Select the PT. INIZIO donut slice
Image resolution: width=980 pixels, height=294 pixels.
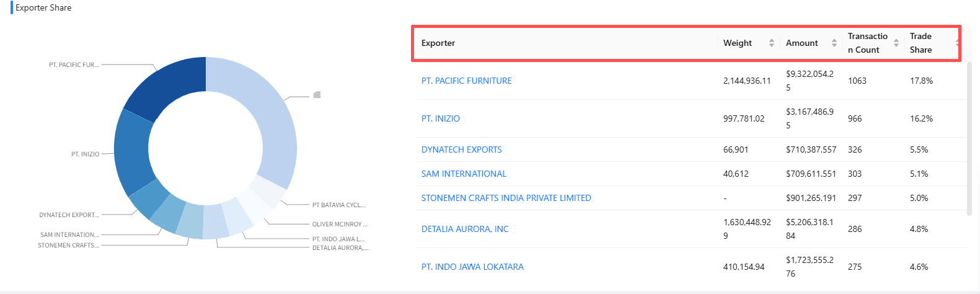pos(131,152)
